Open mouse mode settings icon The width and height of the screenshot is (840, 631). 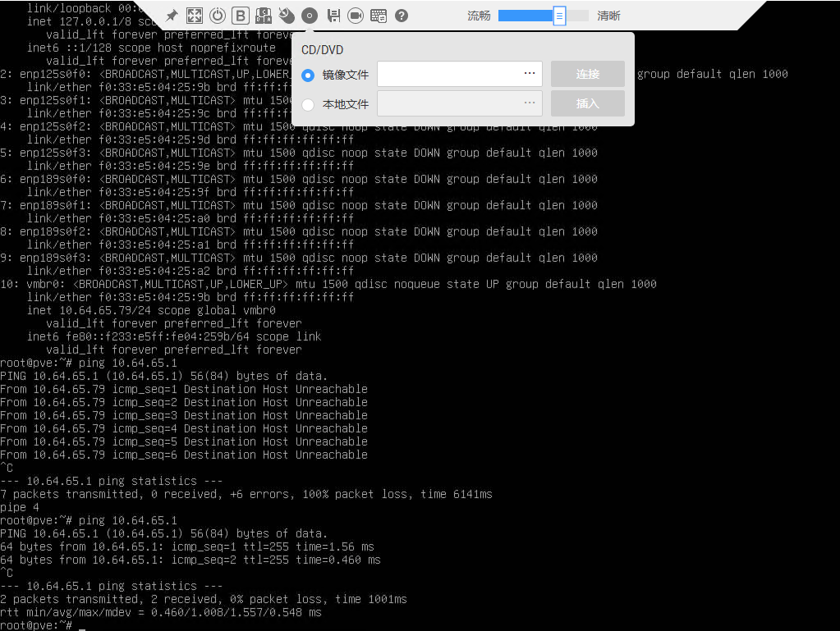286,15
